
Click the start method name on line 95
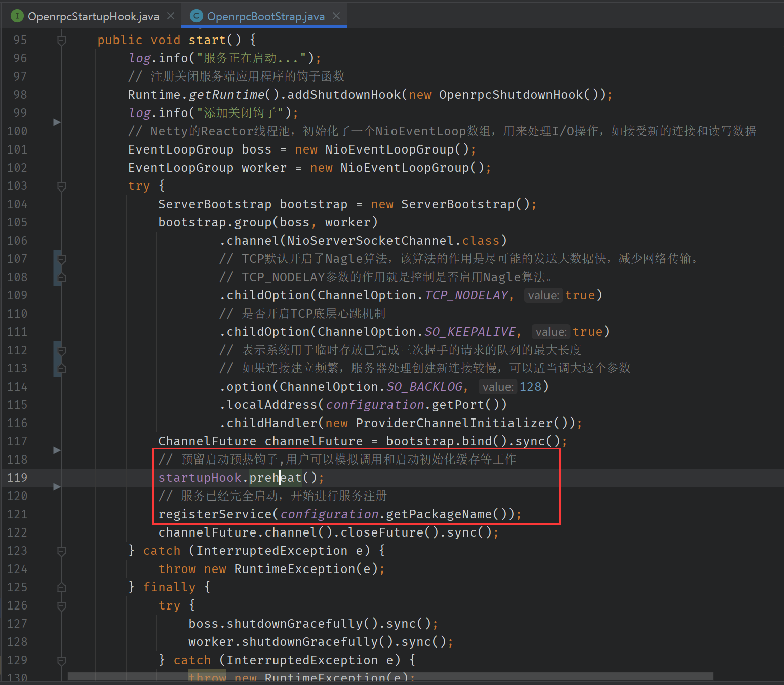[x=207, y=40]
